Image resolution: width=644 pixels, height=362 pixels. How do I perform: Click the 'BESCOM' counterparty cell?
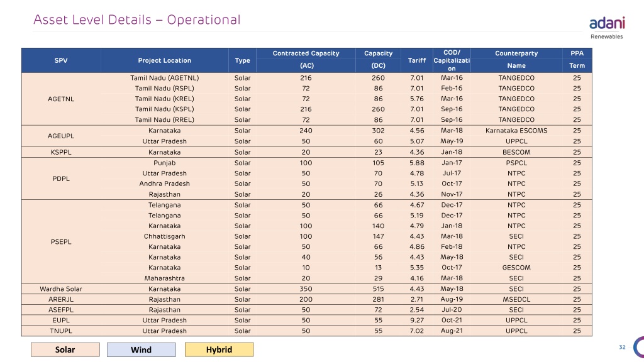[x=516, y=152]
